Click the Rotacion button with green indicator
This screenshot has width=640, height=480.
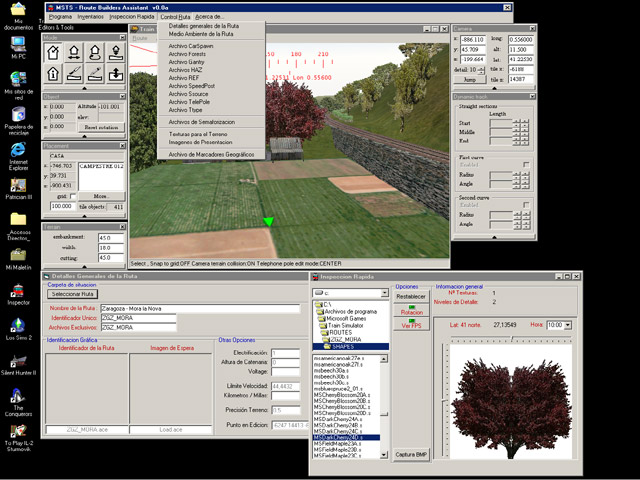coord(411,309)
